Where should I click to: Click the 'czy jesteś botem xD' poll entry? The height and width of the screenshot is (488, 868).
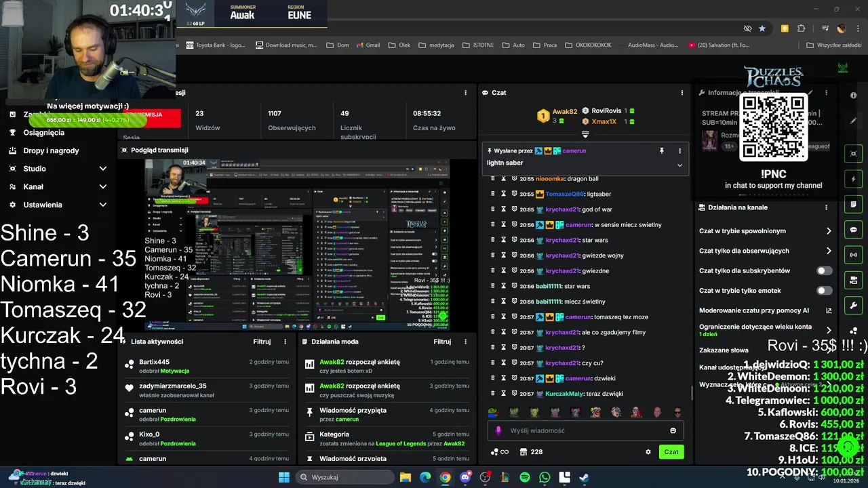point(387,366)
